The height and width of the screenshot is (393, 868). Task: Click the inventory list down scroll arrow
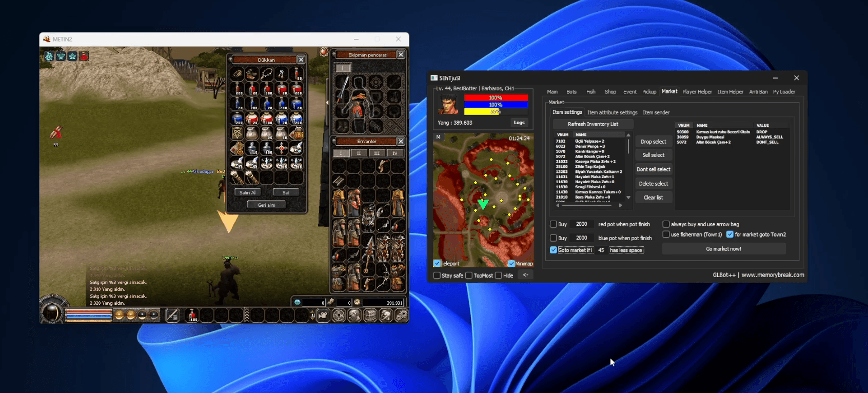point(628,198)
